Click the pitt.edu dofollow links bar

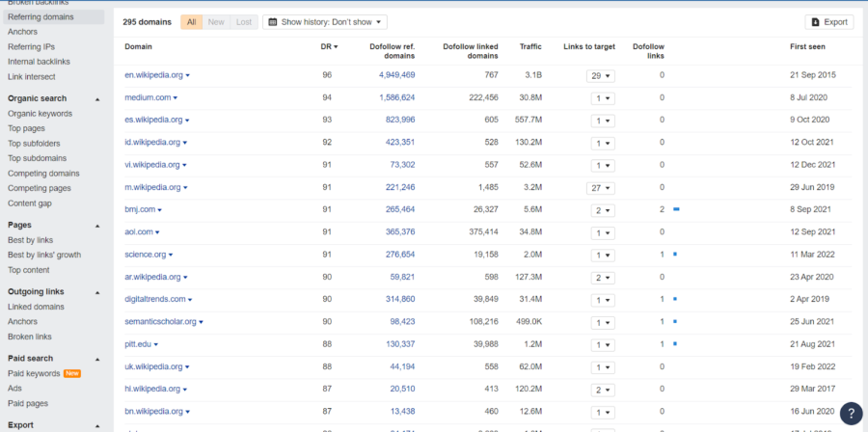(675, 344)
